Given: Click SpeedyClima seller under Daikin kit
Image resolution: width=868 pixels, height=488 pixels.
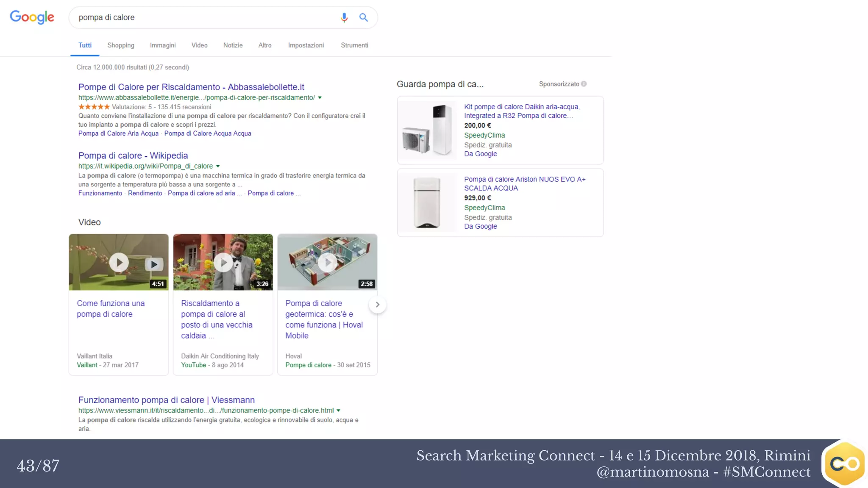Looking at the screenshot, I should point(484,136).
